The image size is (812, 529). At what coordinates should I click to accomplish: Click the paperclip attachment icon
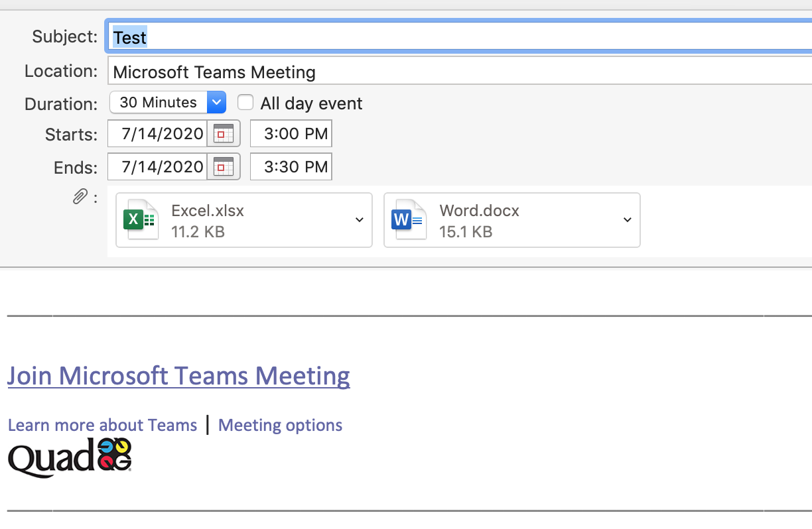click(x=80, y=196)
